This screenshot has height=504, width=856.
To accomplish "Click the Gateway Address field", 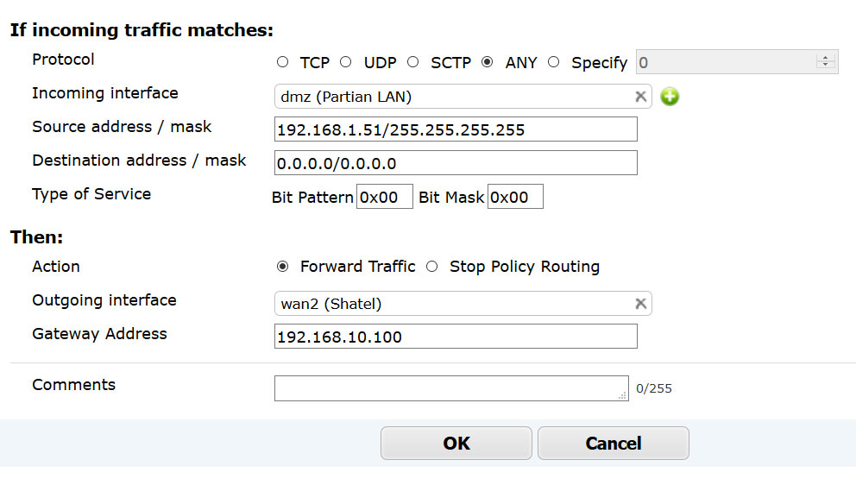I will 456,337.
